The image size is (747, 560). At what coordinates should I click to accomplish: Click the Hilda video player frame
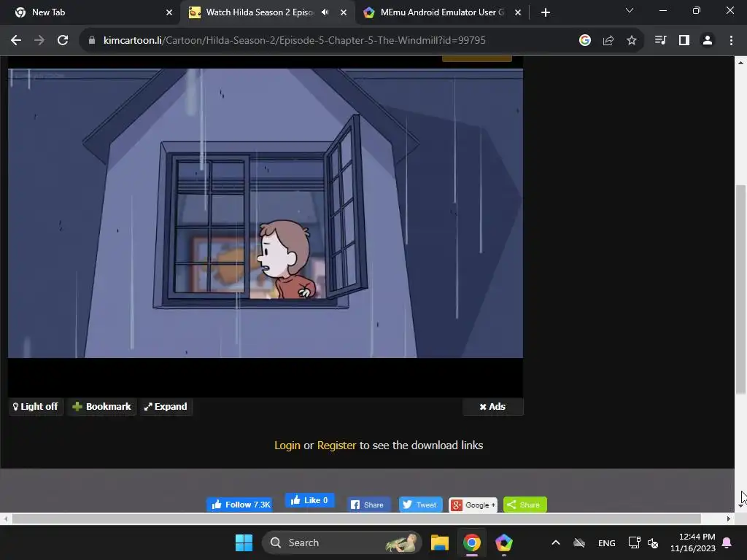coord(266,214)
